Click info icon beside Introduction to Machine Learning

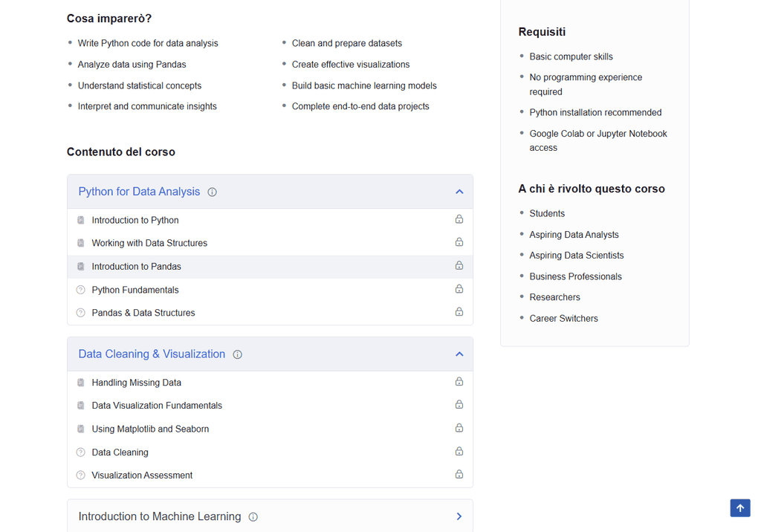[253, 517]
